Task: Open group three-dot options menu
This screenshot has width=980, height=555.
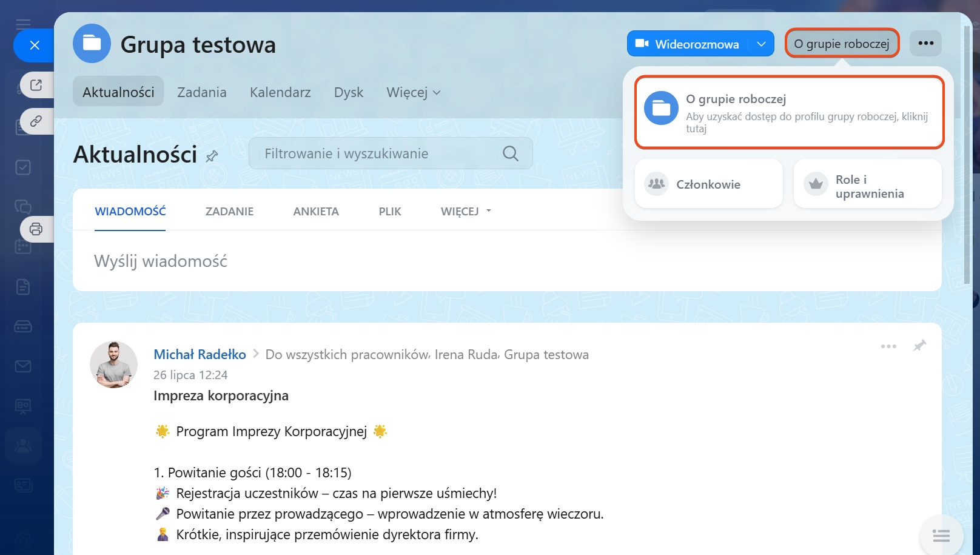Action: pos(925,44)
